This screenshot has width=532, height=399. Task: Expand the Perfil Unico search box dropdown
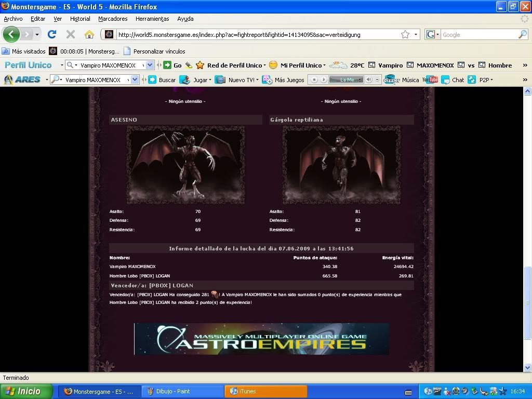[150, 65]
